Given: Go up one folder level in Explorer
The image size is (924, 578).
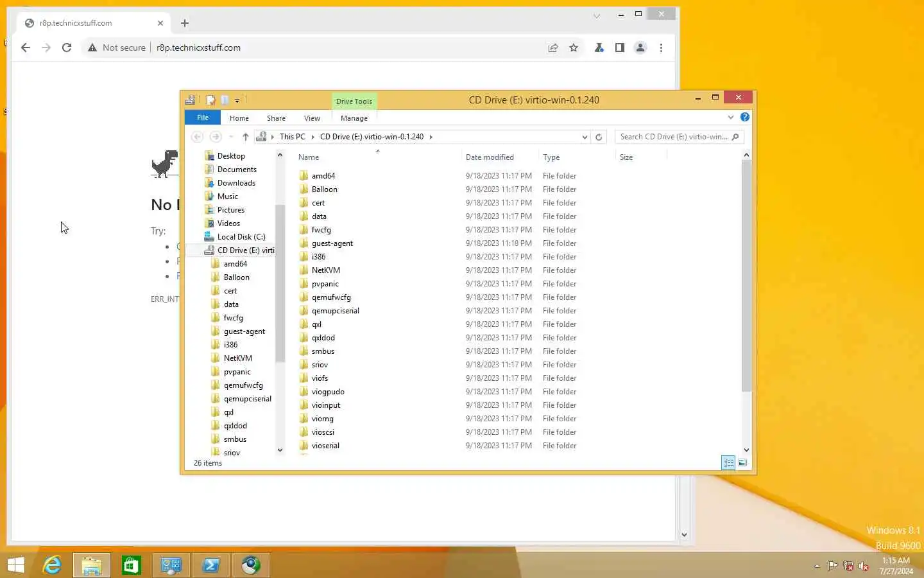Looking at the screenshot, I should 245,137.
